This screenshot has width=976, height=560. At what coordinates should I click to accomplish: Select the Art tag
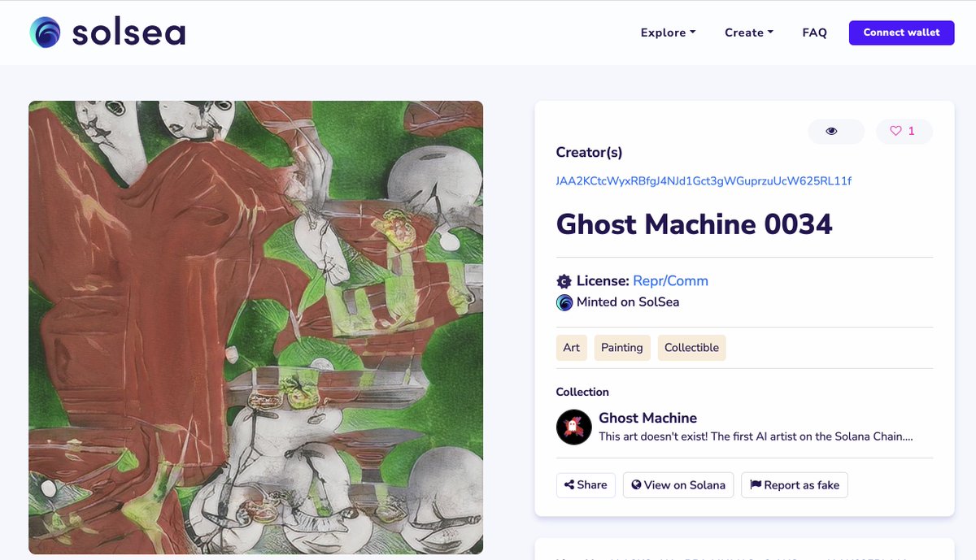[571, 347]
